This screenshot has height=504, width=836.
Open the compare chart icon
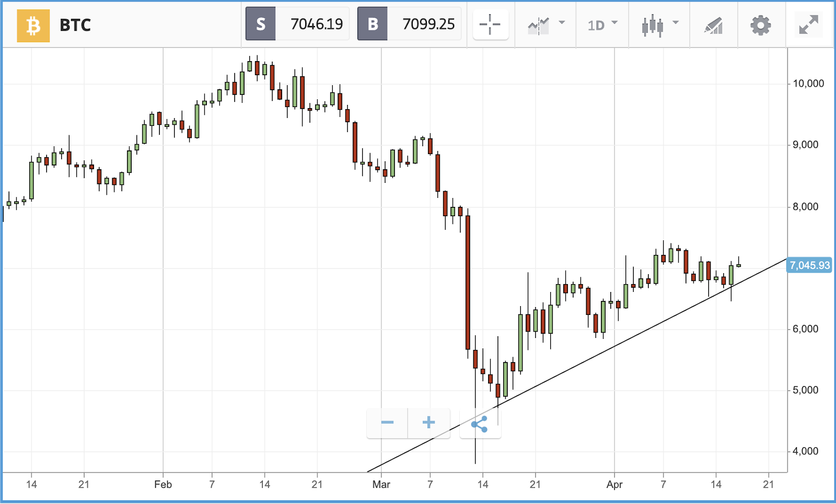click(538, 25)
